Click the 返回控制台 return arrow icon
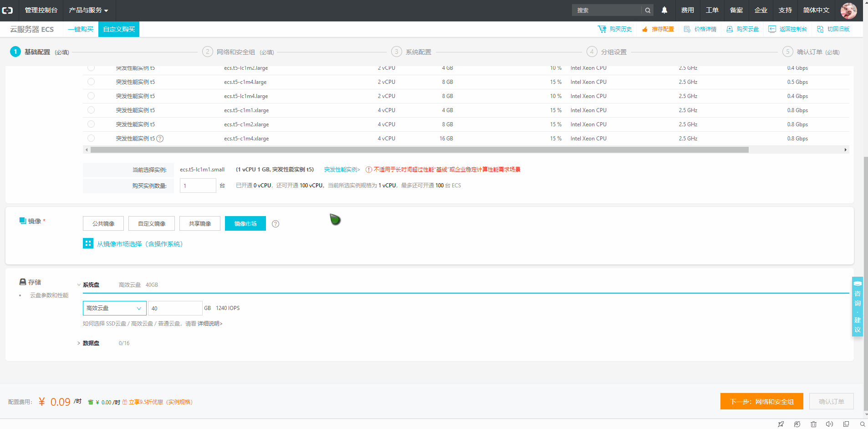This screenshot has width=868, height=429. click(772, 29)
